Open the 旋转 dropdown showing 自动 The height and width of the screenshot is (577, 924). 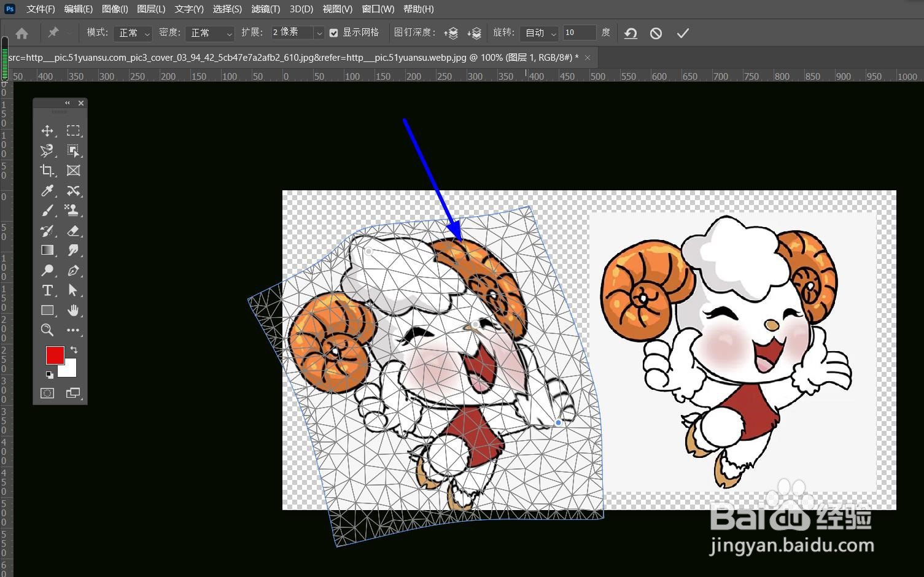pyautogui.click(x=538, y=33)
